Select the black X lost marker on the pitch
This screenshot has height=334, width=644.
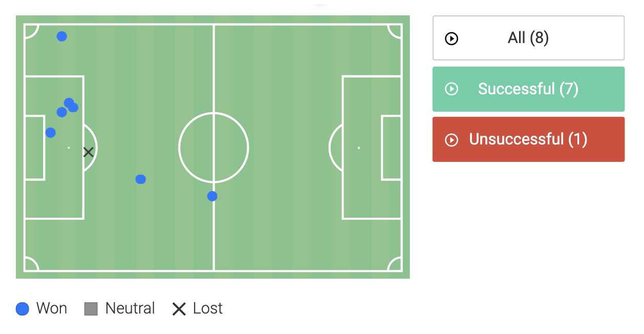coord(89,152)
